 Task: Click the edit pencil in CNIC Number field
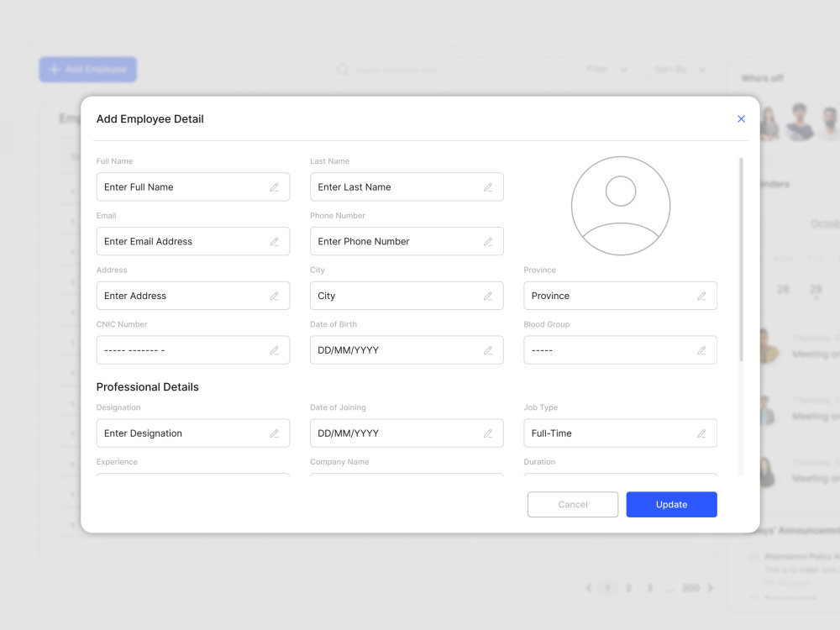(x=275, y=350)
